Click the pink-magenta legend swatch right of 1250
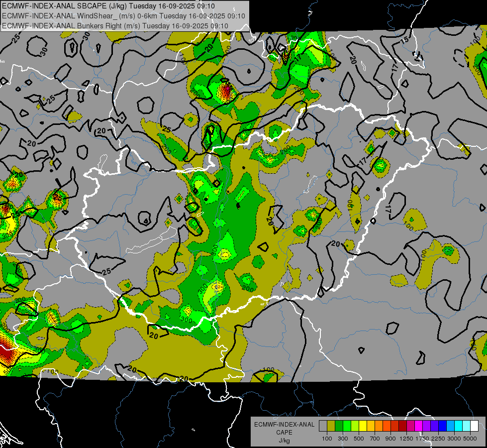The image size is (487, 448). [410, 426]
